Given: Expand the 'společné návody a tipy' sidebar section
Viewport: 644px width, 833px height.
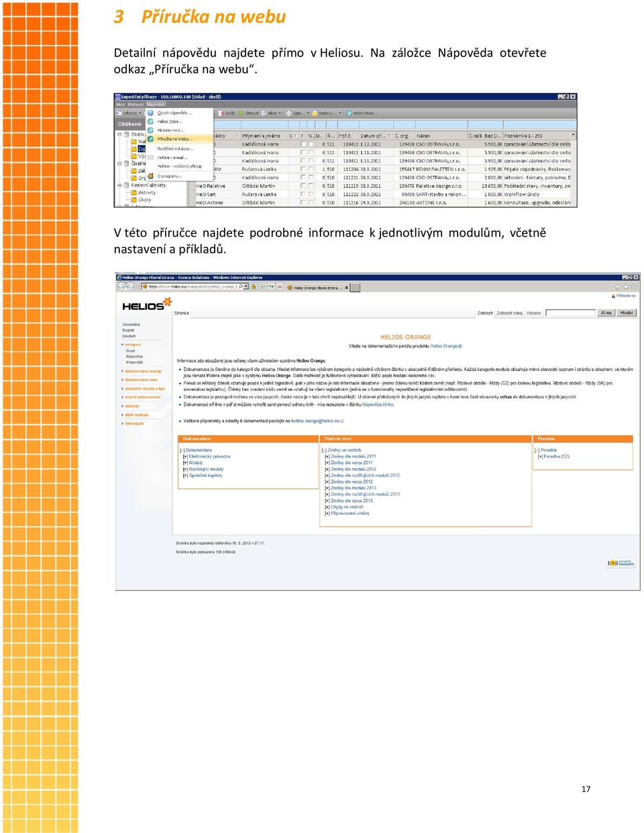Looking at the screenshot, I should pos(144,388).
